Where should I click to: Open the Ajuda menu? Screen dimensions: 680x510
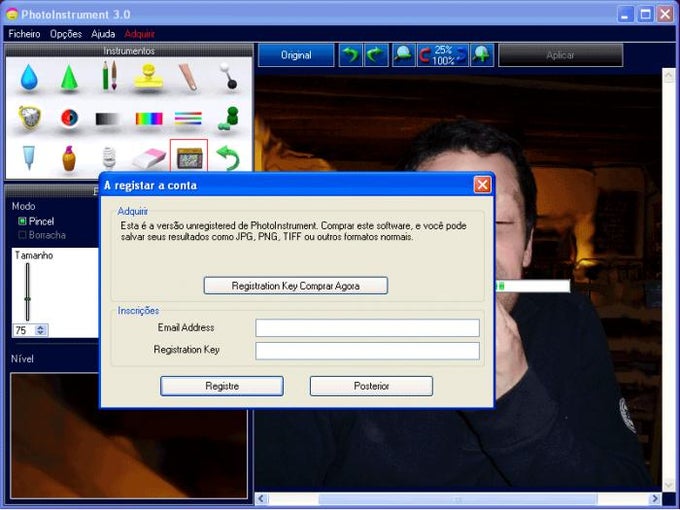(x=103, y=34)
